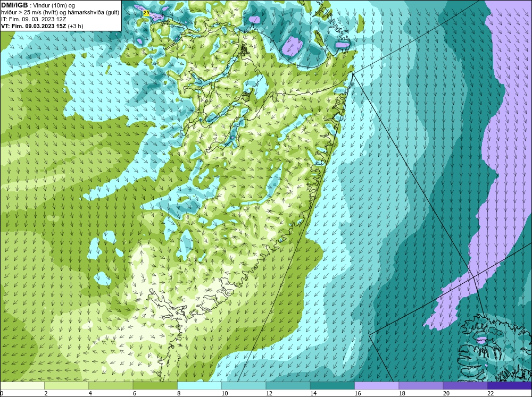Click the 10–12 m/s legend color swatch
Screen dimensions: 532x397
point(244,386)
